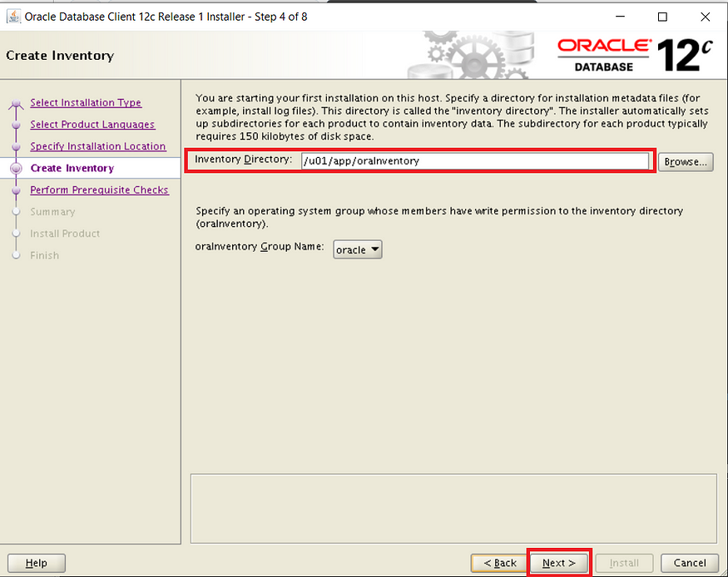This screenshot has height=577, width=728.
Task: Minimize the installer window
Action: click(620, 17)
